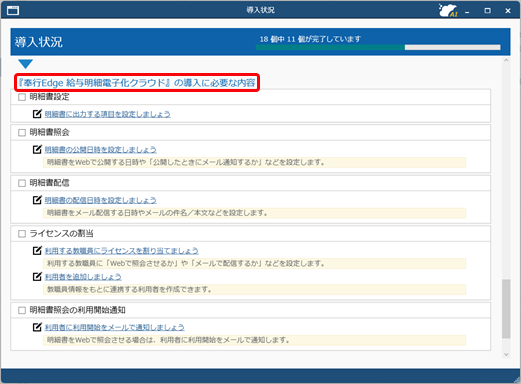Click edit icon beside 利用者を追加しましょう
The height and width of the screenshot is (384, 521).
coord(37,276)
